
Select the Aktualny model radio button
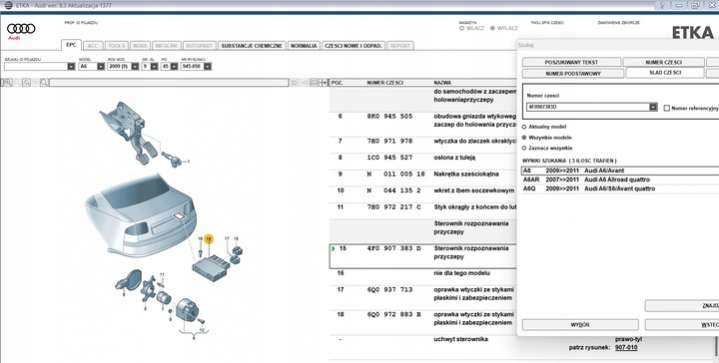pos(524,126)
